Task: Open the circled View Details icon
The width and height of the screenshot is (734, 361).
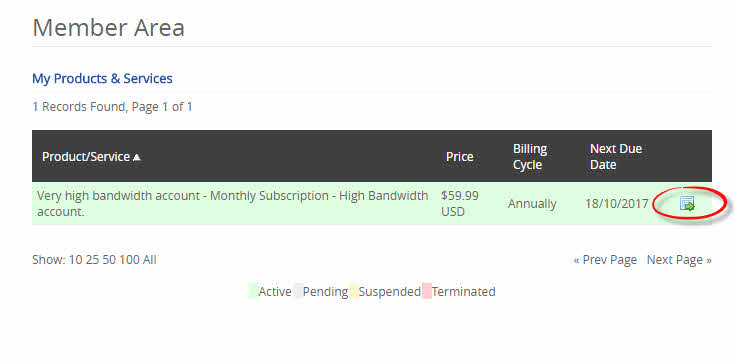Action: 687,204
